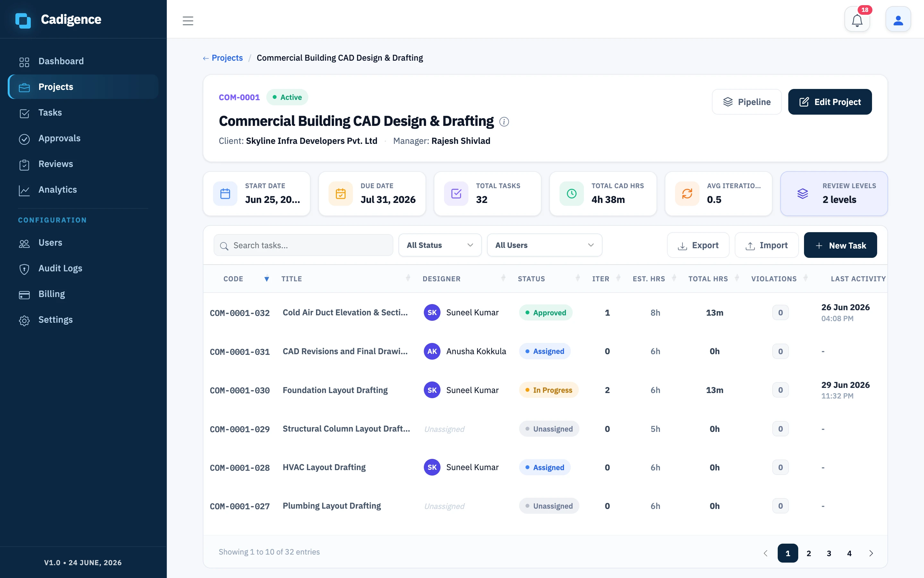Click Structural Column Layout Draft... title

[346, 429]
